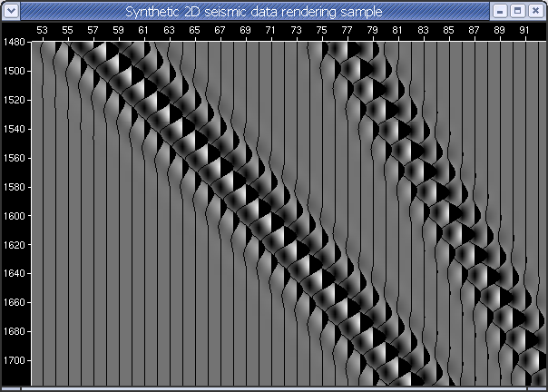Close the seismic rendering window
This screenshot has width=548, height=392.
coord(535,11)
